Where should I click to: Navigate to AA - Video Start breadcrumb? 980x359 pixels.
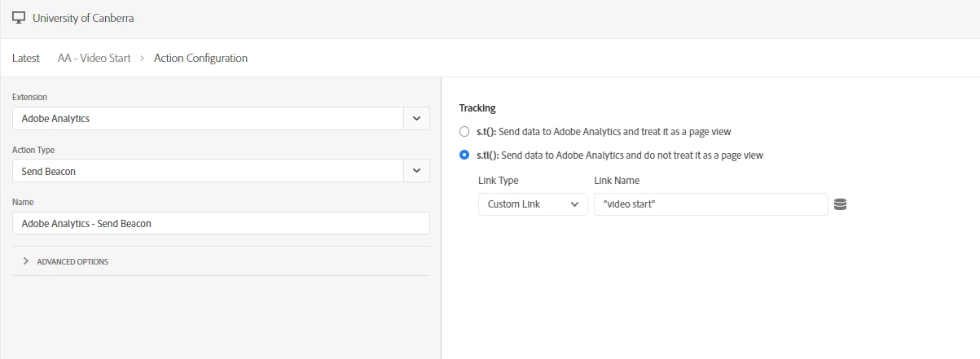coord(94,58)
